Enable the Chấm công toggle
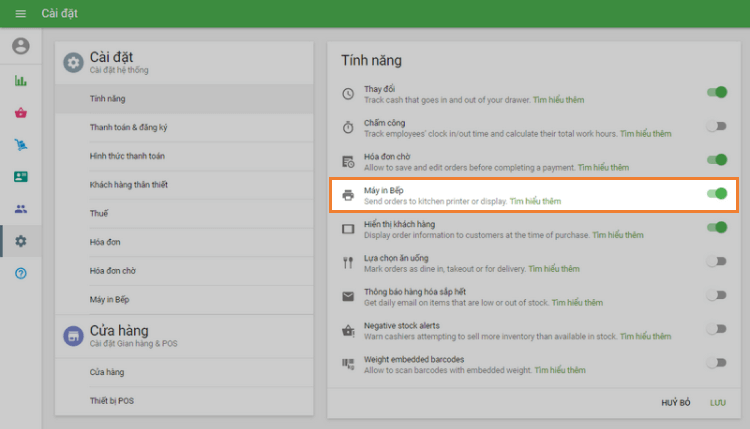This screenshot has height=429, width=750. point(716,126)
